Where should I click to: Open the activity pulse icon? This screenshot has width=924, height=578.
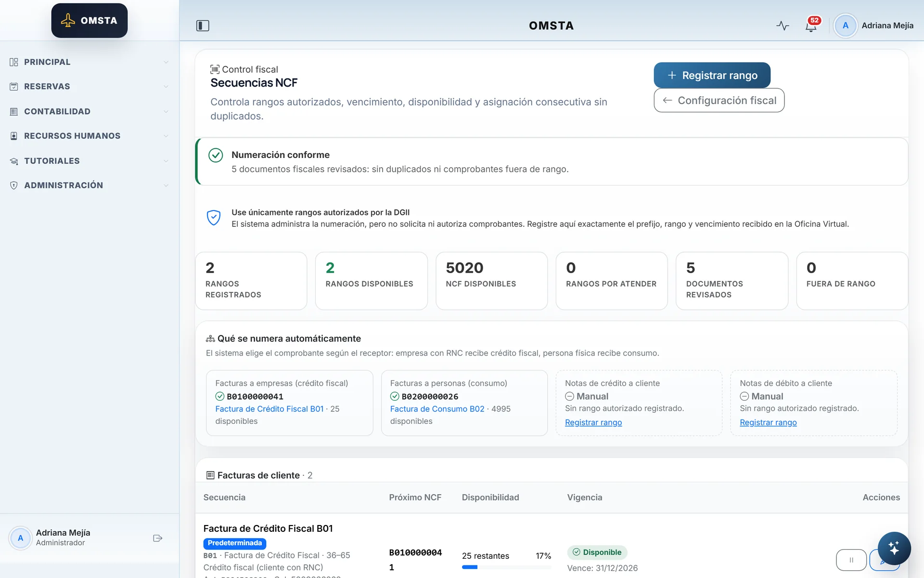783,26
